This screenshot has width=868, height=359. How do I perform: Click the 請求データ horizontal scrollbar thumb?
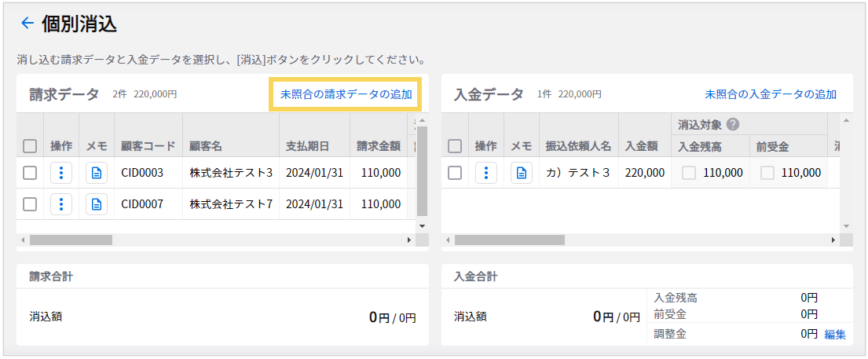point(71,240)
